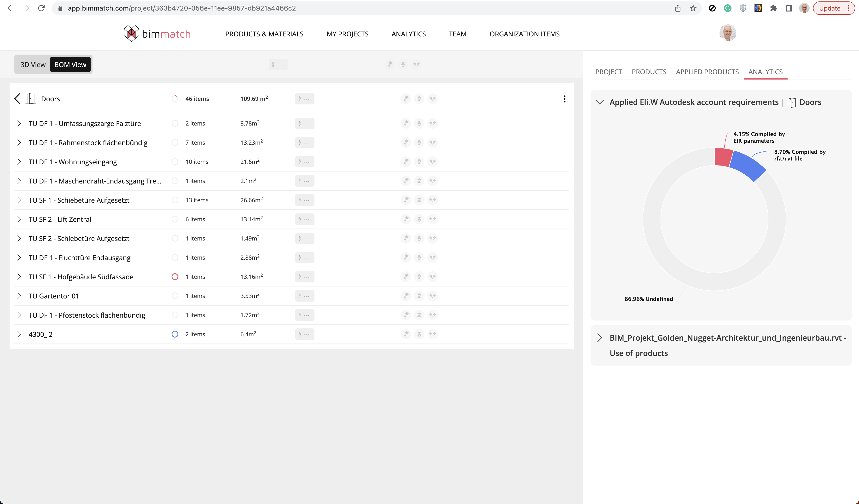Click the footprint badge in Gartentor 01 row
Image resolution: width=859 pixels, height=504 pixels.
(x=304, y=296)
